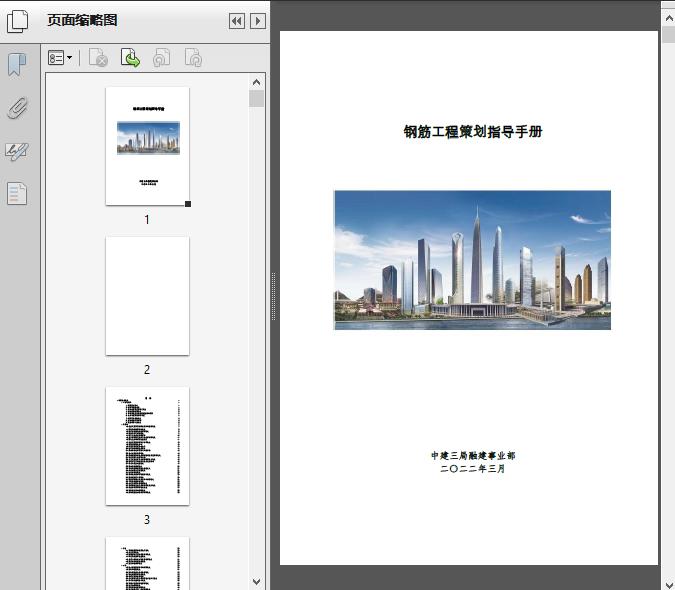Screen dimensions: 675x590
Task: Click the 页面缩略图 panel title
Action: tap(82, 20)
